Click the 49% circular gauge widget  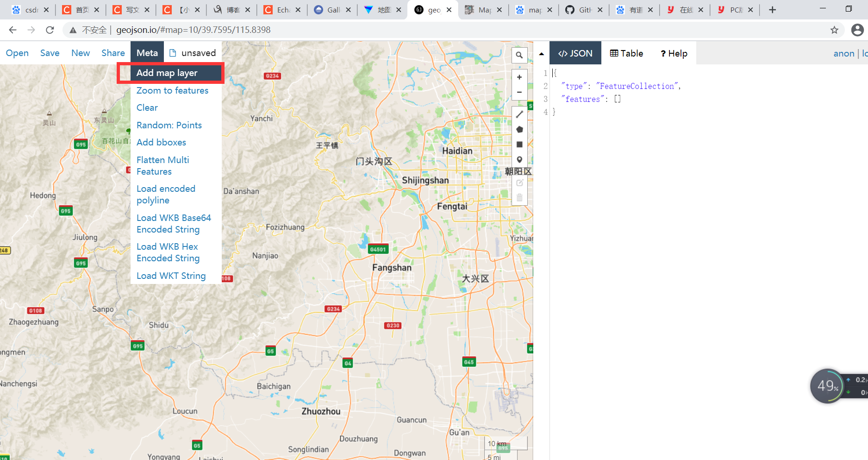tap(828, 385)
